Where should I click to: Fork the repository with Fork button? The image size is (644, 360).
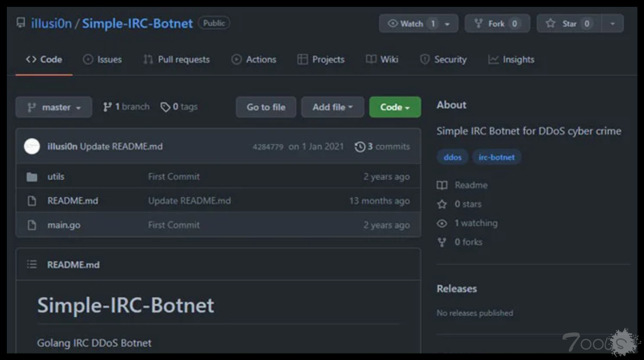pos(497,24)
